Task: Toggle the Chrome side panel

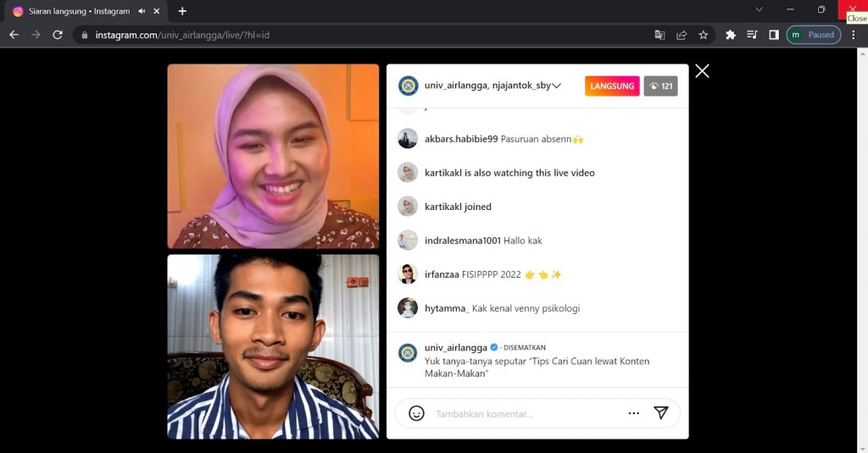Action: pos(774,35)
